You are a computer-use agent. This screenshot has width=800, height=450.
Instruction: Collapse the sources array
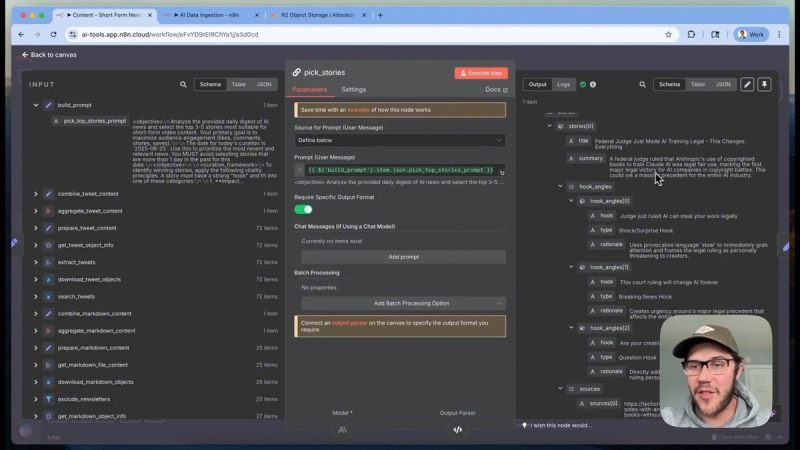560,389
